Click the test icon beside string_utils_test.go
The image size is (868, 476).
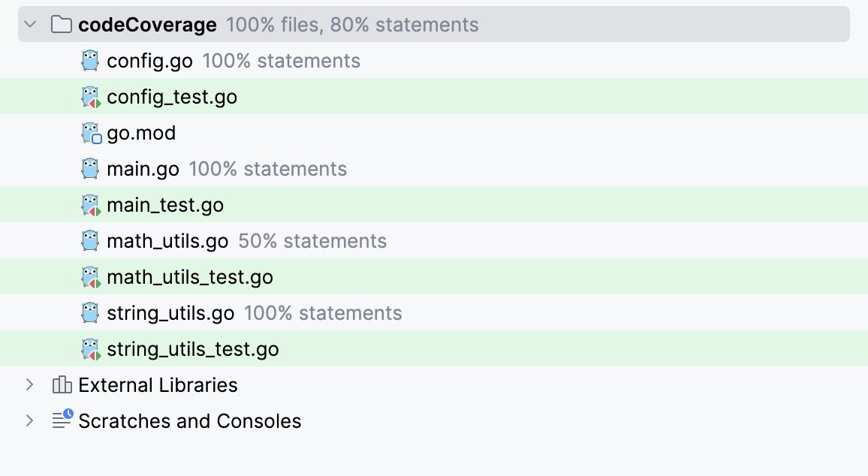[x=89, y=348]
